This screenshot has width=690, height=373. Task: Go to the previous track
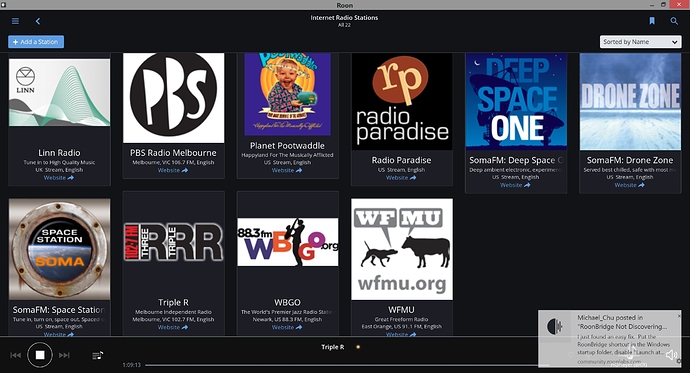15,355
